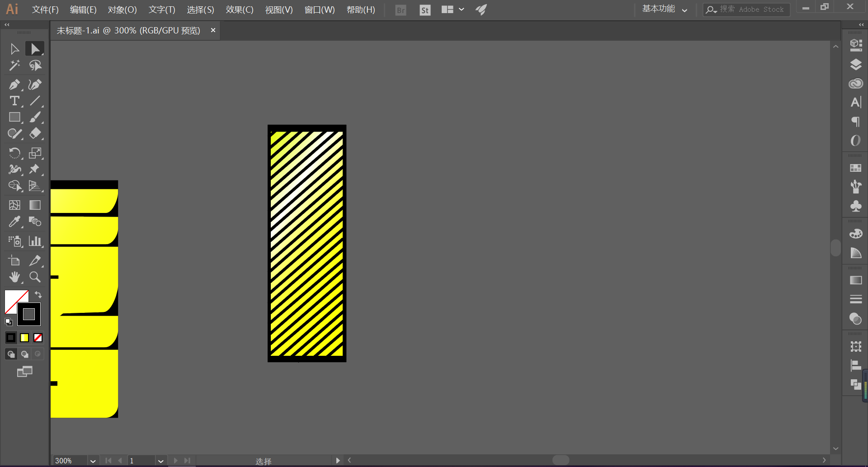Open the Swatches panel icon
Screen dimensions: 868x467
click(855, 168)
